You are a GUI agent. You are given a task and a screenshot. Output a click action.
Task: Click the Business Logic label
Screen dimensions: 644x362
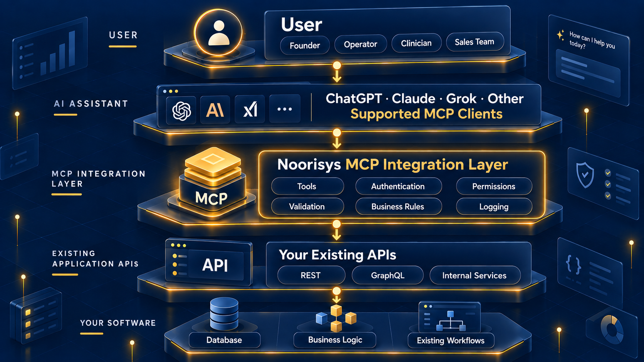(335, 340)
